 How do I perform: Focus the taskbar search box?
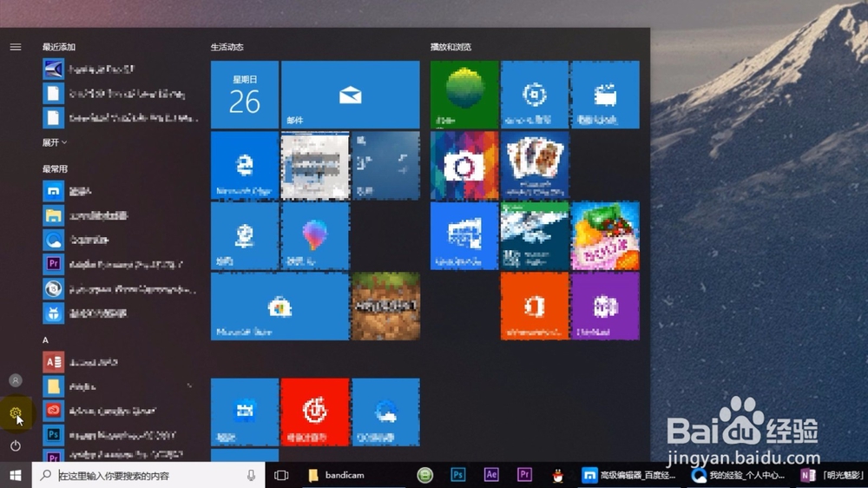click(148, 475)
